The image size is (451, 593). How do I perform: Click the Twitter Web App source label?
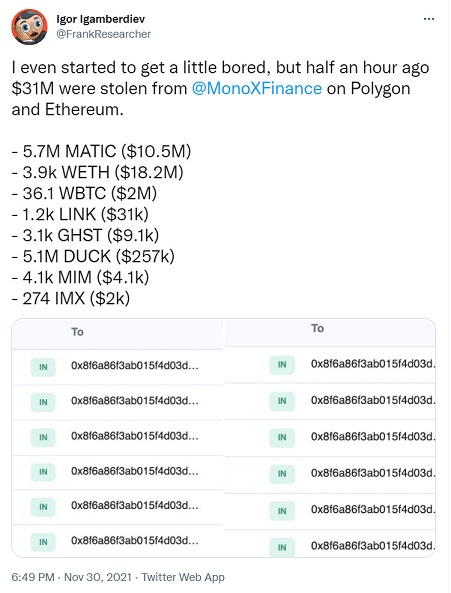(x=183, y=577)
